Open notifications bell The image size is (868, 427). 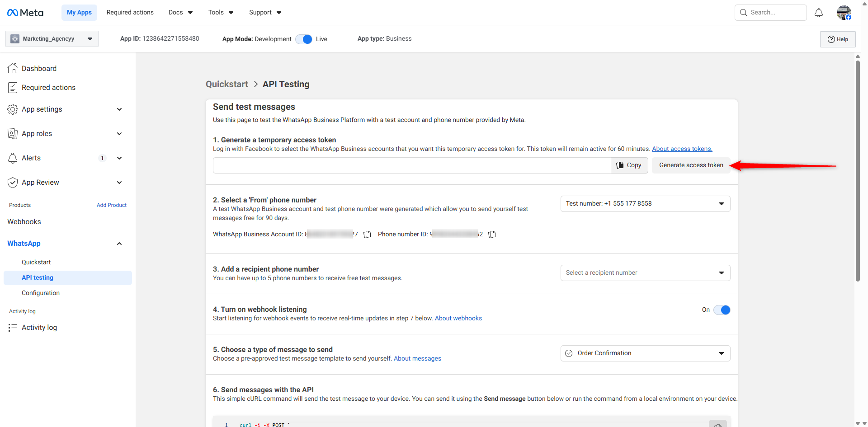click(819, 13)
